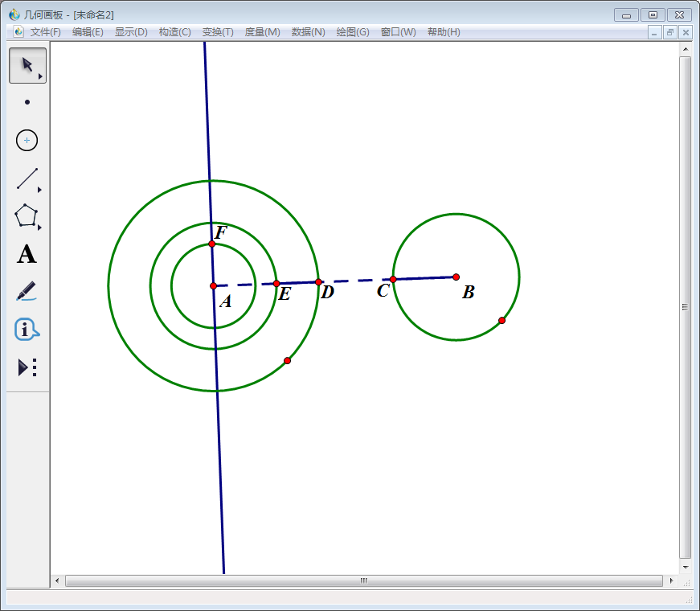Open the 文件(F) menu

tap(45, 32)
